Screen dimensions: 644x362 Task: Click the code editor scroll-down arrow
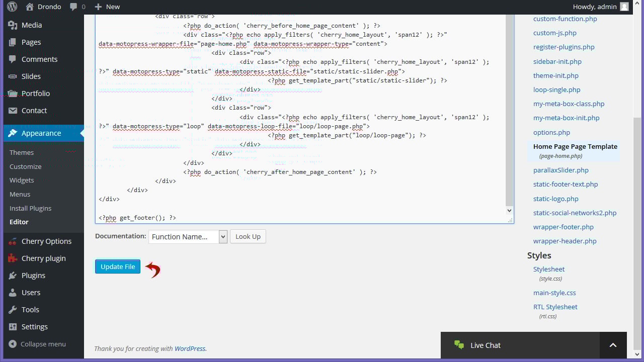[509, 211]
